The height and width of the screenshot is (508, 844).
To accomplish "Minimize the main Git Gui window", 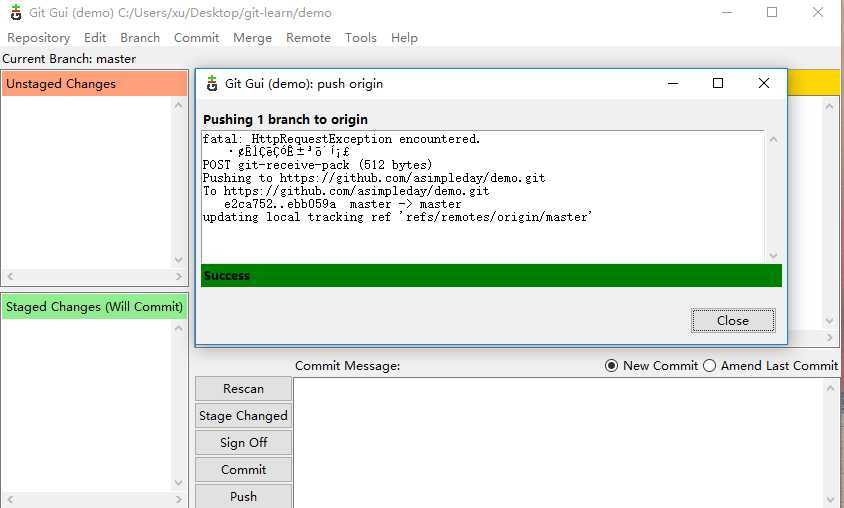I will (x=727, y=12).
